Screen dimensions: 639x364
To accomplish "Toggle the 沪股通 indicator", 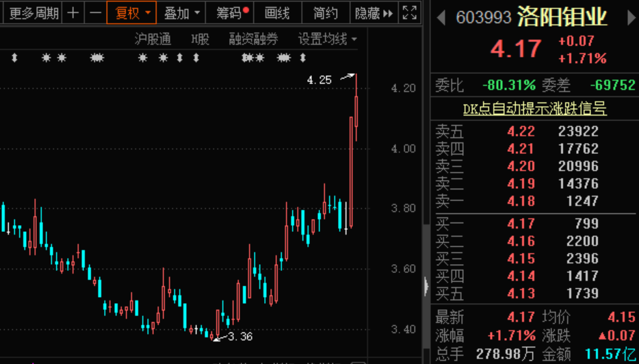I will tap(153, 40).
